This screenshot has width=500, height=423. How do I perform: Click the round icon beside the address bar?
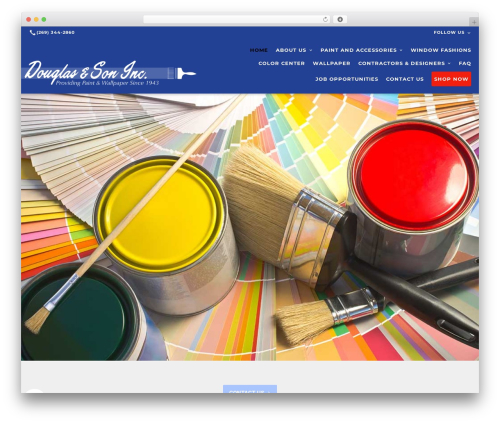[x=340, y=20]
